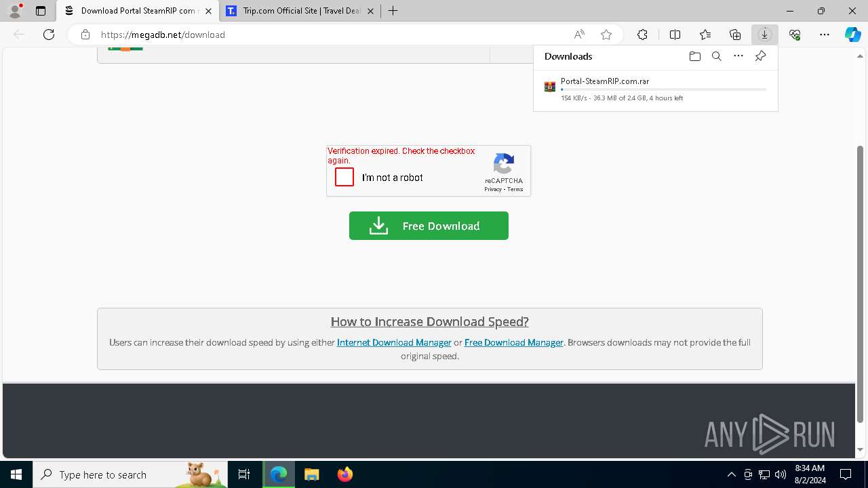View site information lock icon
The height and width of the screenshot is (488, 868).
pos(85,35)
